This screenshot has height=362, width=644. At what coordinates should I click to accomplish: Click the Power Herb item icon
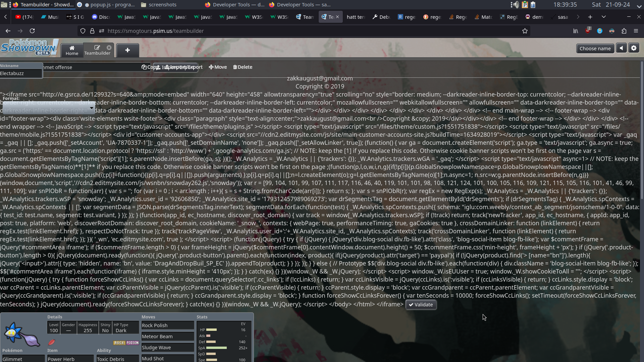(x=52, y=342)
